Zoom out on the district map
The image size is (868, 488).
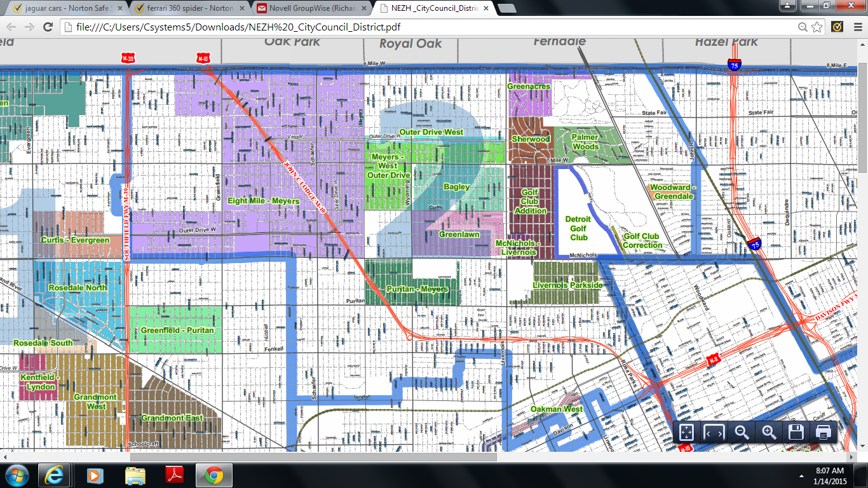(741, 432)
